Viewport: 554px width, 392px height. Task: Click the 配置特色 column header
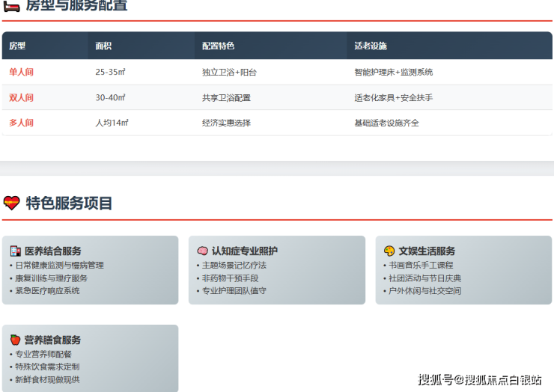tap(218, 46)
